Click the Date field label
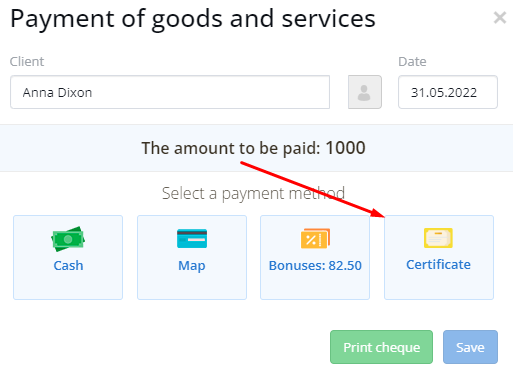513x377 pixels. [x=412, y=61]
